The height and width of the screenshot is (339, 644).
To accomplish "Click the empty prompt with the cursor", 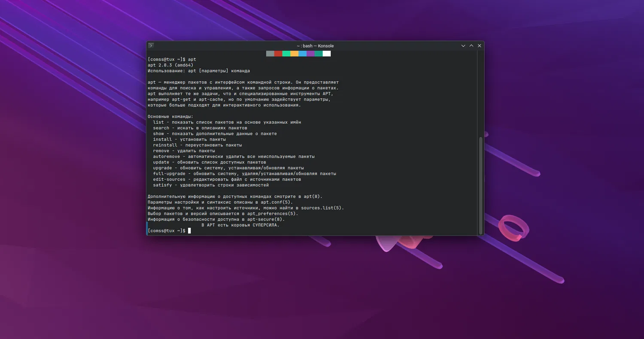I will tap(169, 231).
